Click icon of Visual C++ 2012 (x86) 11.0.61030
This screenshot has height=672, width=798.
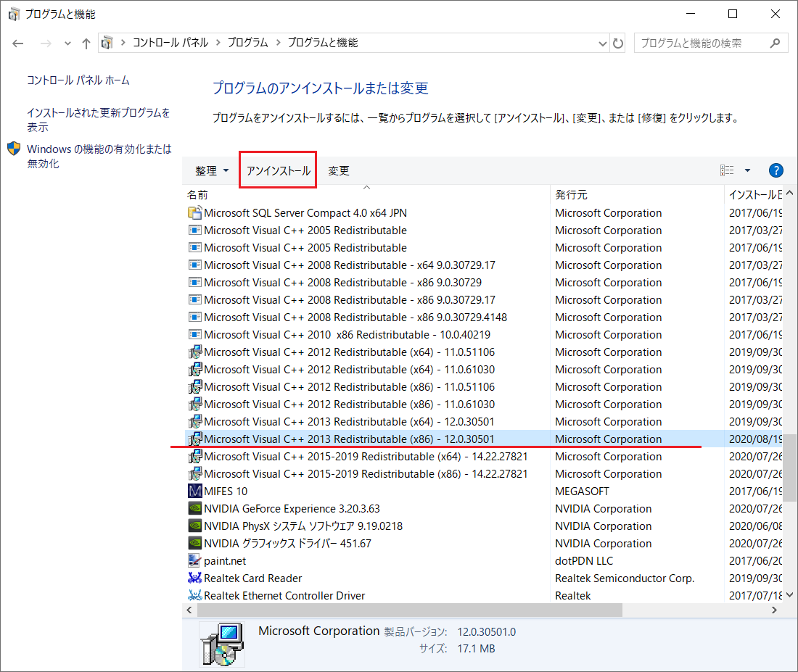[x=195, y=405]
